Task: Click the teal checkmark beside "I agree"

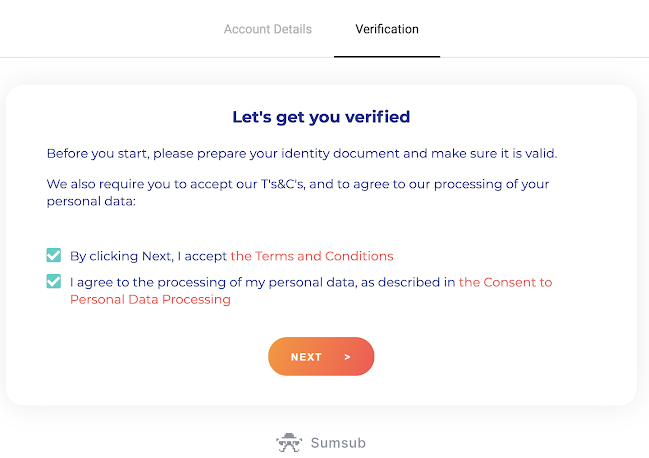Action: click(54, 282)
